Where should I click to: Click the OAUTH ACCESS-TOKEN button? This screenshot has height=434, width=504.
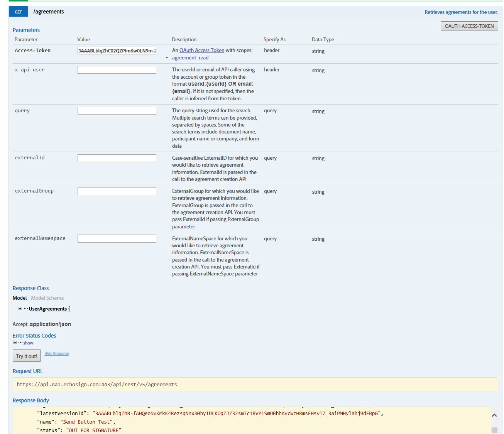(469, 25)
